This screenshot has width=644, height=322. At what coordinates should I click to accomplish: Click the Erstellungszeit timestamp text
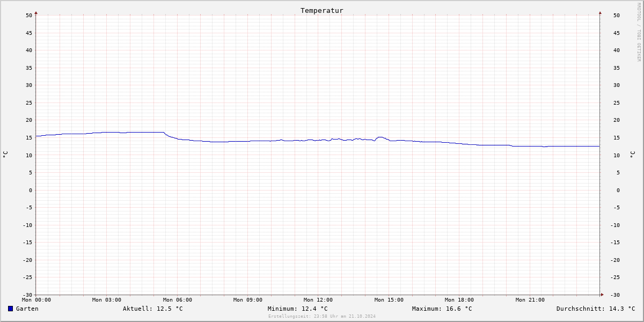322,316
